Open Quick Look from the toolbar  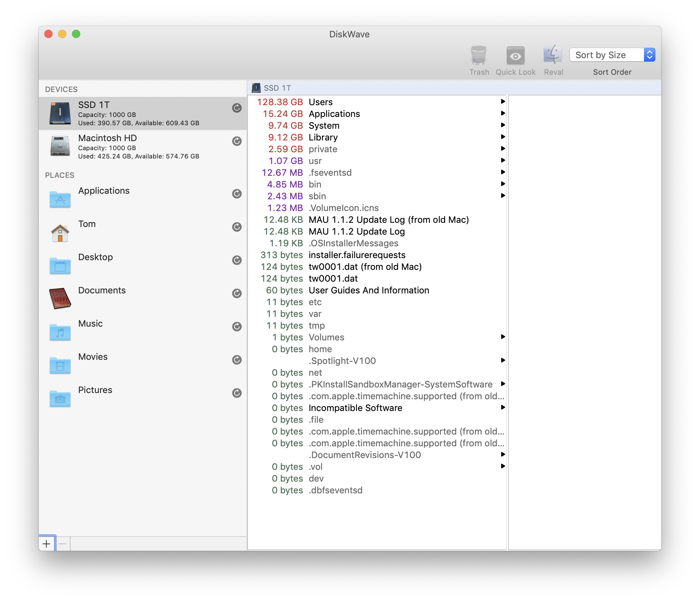pyautogui.click(x=515, y=55)
